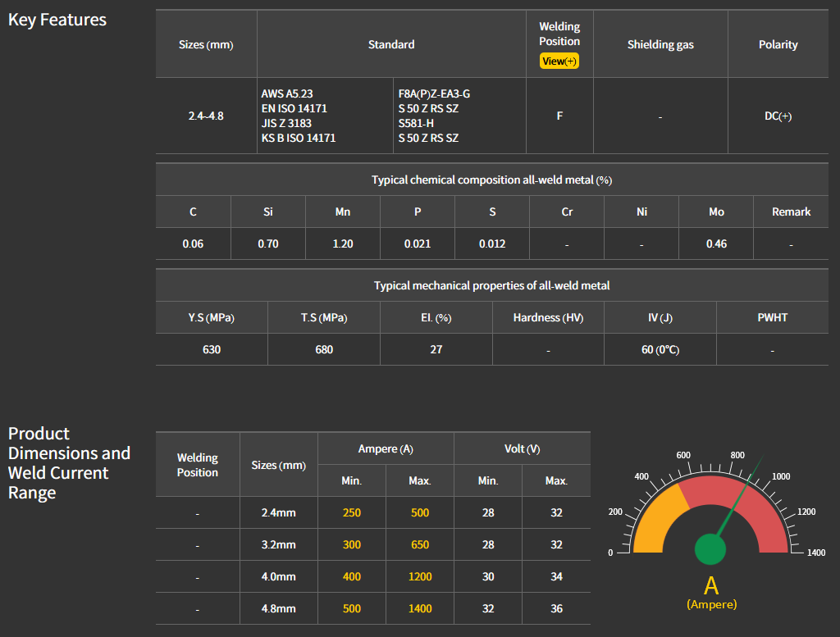Select the 3.2mm size row cell
Image resolution: width=840 pixels, height=637 pixels.
(278, 544)
